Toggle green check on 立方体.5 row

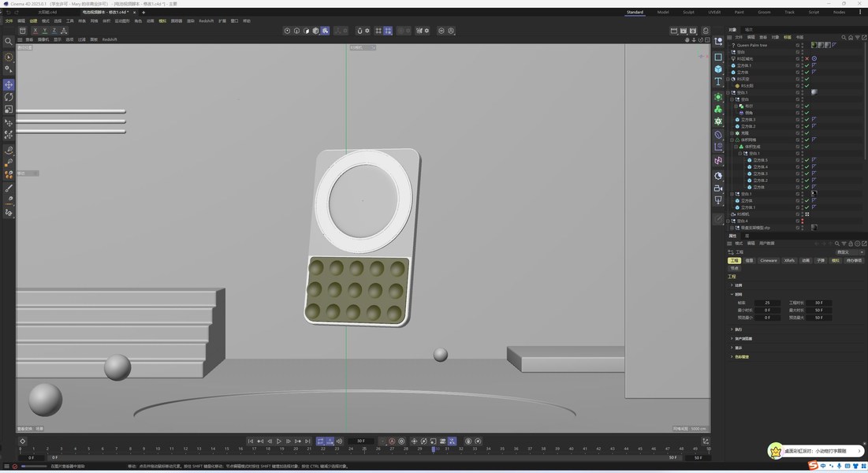coord(807,160)
